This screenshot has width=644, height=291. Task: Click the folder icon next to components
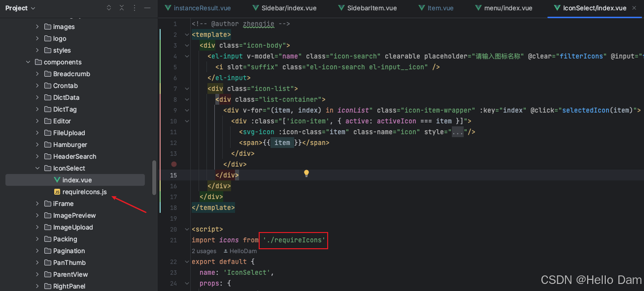(x=39, y=62)
